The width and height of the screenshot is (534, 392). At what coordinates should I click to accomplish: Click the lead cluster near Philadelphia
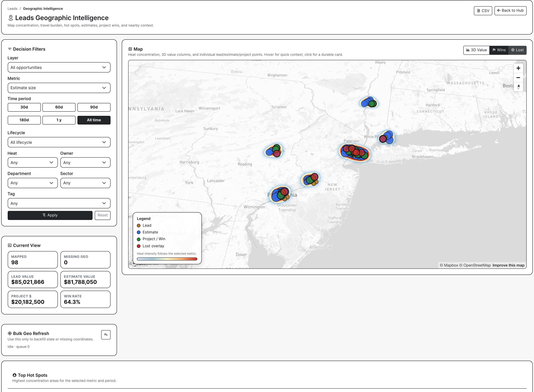pos(281,194)
